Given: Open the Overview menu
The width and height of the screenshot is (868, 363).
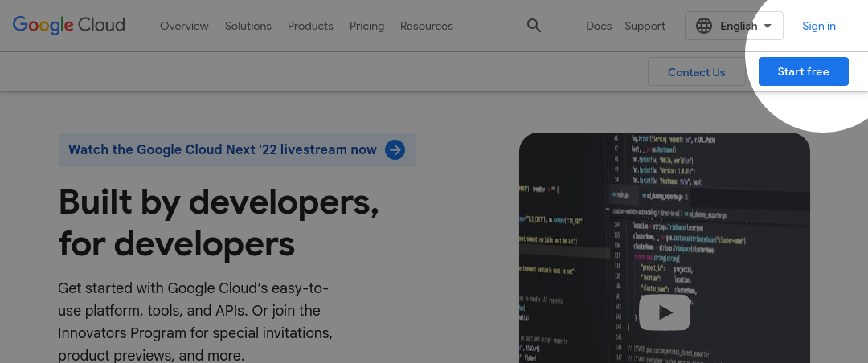Looking at the screenshot, I should [x=184, y=26].
